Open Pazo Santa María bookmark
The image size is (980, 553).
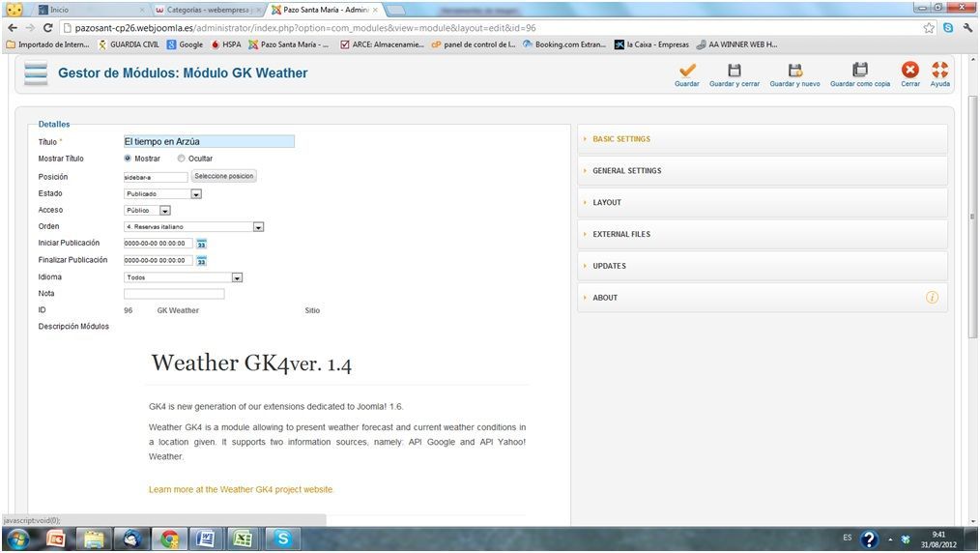coord(289,45)
